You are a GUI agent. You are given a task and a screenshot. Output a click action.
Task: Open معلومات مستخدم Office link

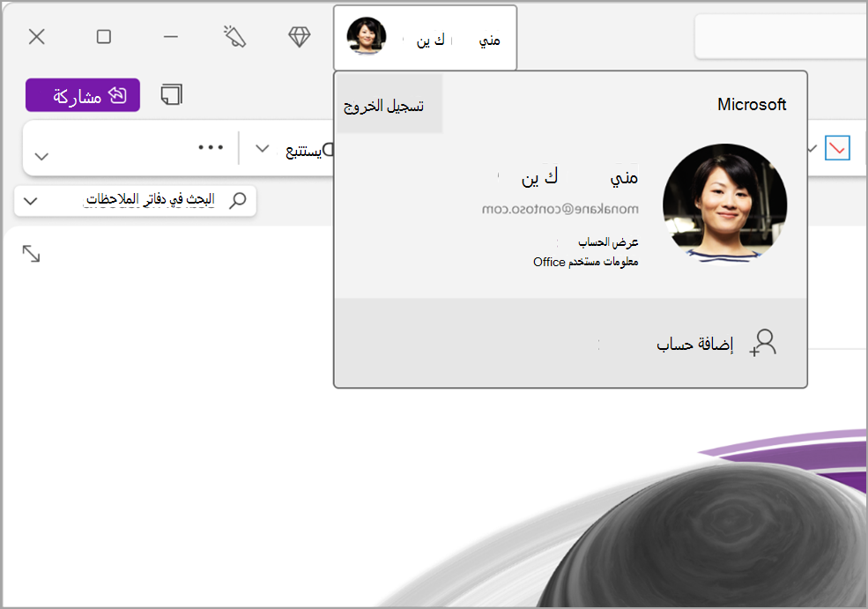[586, 262]
